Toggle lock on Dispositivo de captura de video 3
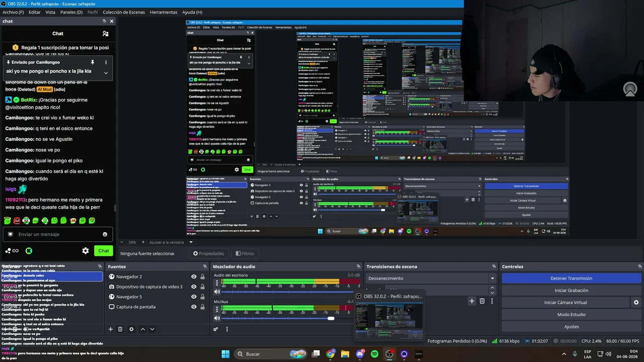This screenshot has height=362, width=644. [x=202, y=287]
